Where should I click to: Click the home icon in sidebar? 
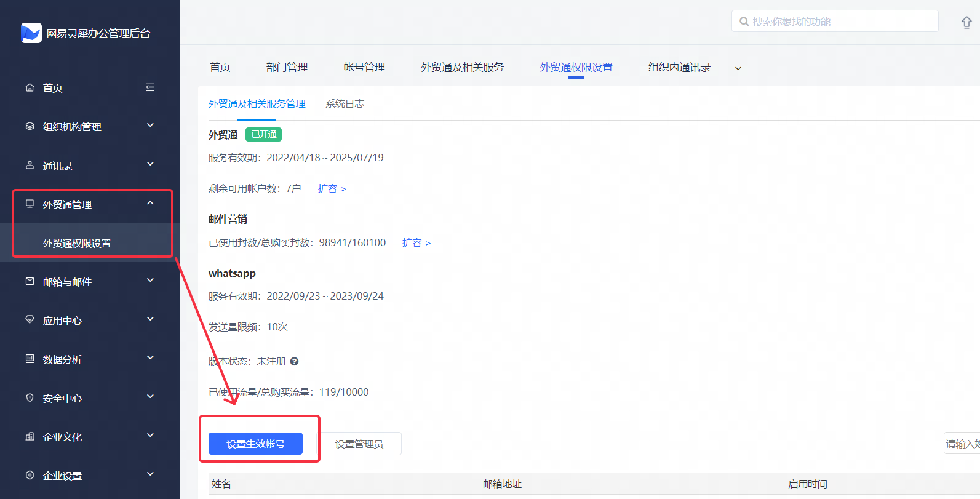pos(30,87)
